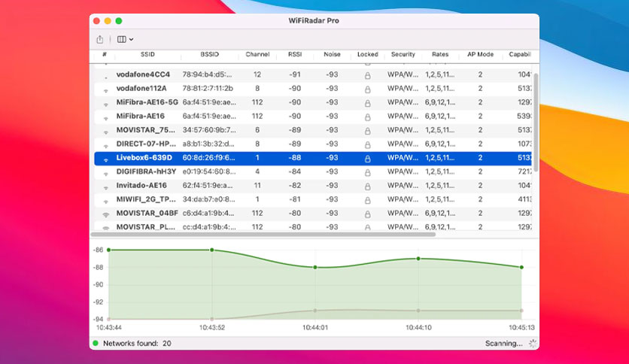
Task: Click signal icon for DIRECT-07-HP...
Action: pyautogui.click(x=106, y=145)
